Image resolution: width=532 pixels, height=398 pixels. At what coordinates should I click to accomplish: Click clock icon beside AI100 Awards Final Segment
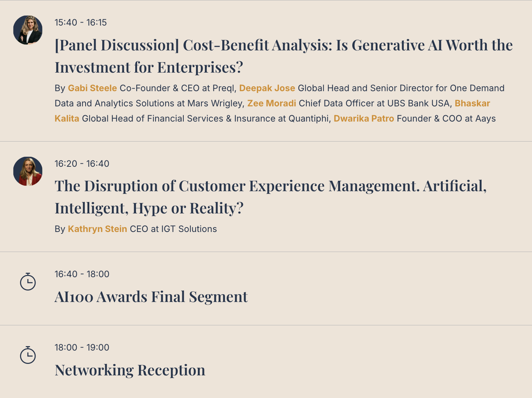[28, 282]
